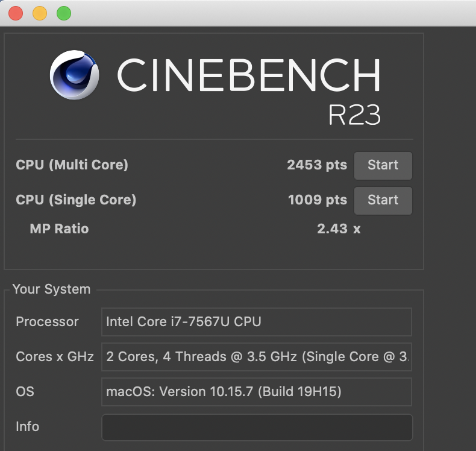This screenshot has width=476, height=451.
Task: Click the OS version field
Action: 257,392
